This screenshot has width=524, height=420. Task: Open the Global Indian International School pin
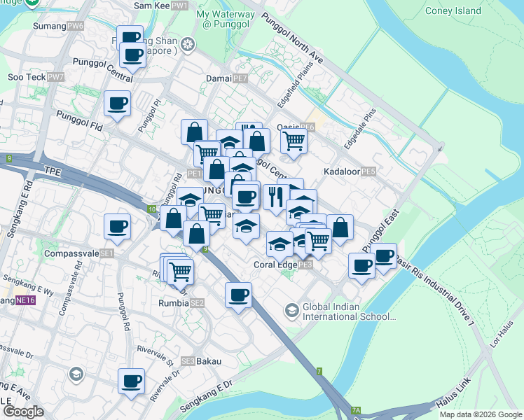click(x=292, y=311)
